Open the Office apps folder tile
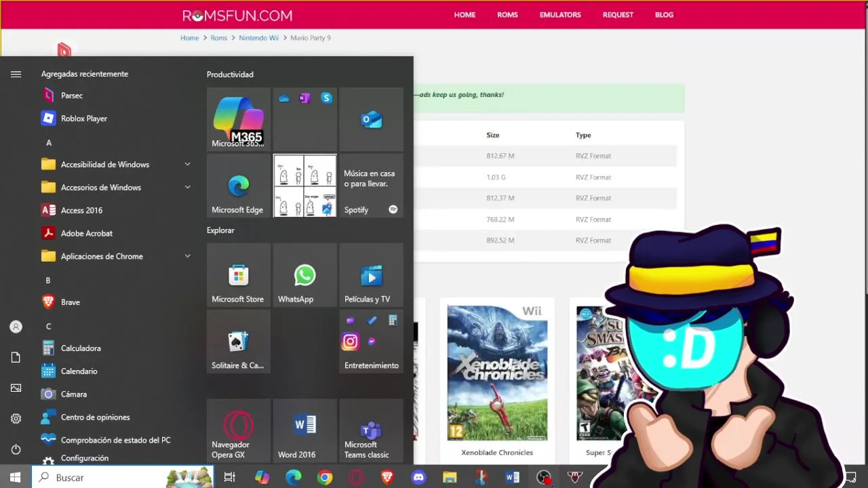Screen dimensions: 868x488 pos(304,119)
